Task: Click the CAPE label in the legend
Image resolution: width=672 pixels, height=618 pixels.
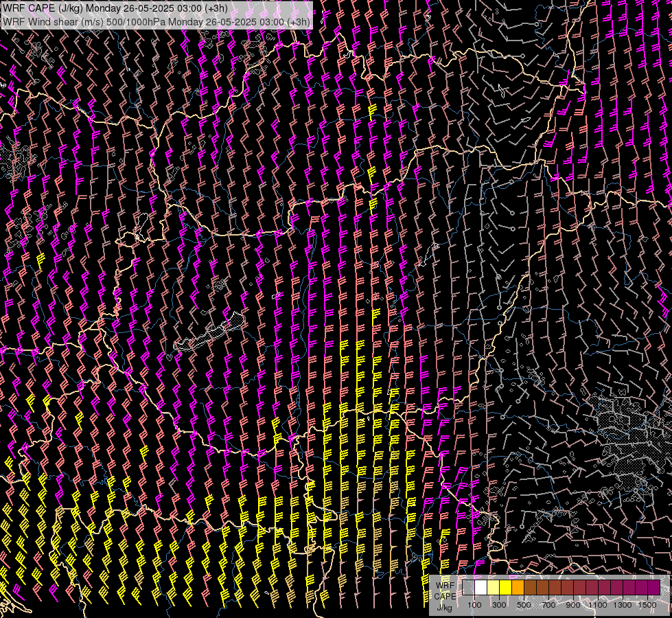Action: point(445,597)
